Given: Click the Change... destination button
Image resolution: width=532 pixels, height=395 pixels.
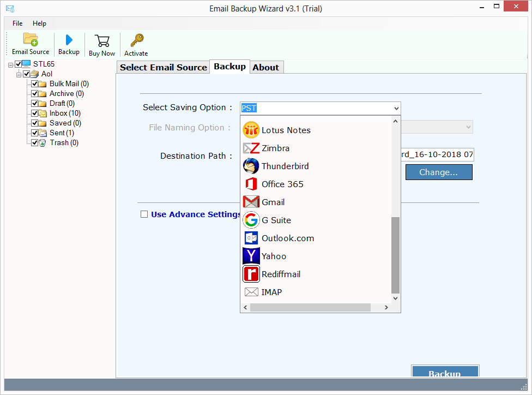Looking at the screenshot, I should [x=439, y=172].
